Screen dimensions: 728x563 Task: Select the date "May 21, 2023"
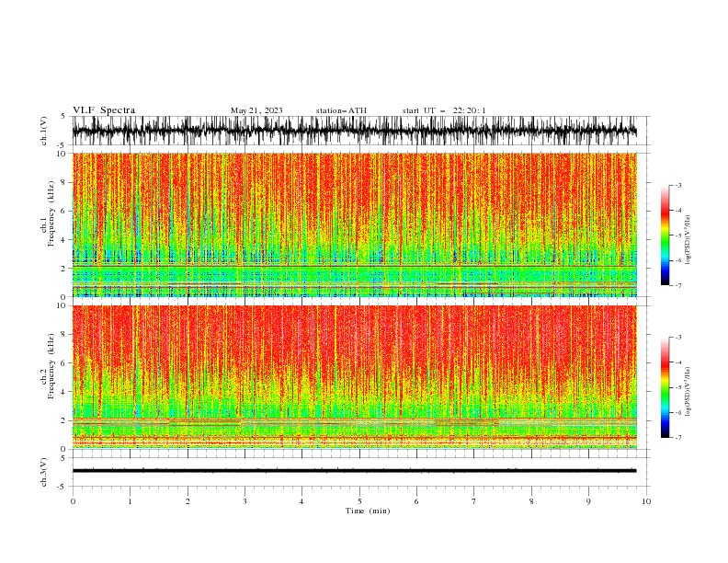[256, 110]
